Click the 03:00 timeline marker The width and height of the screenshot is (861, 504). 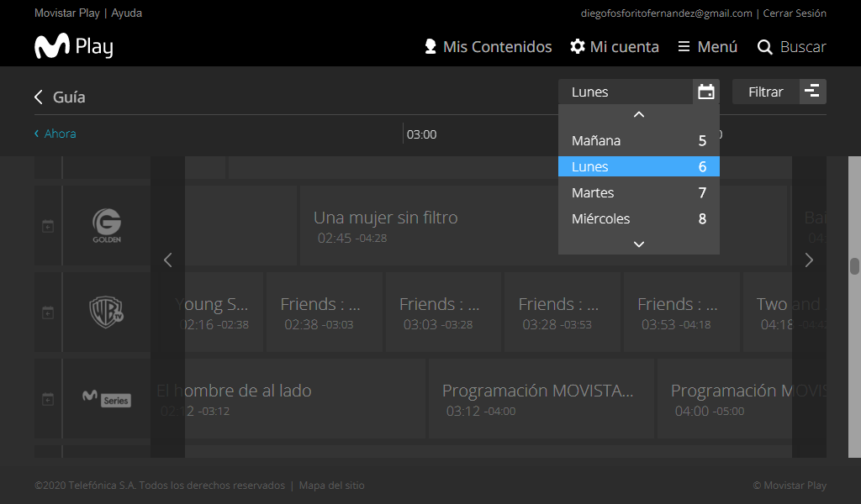click(421, 134)
